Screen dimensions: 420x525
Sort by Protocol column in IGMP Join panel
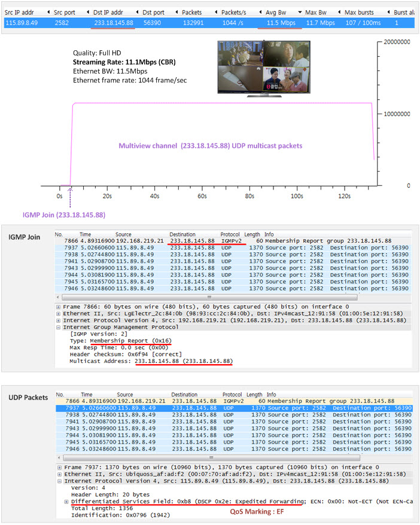point(230,234)
